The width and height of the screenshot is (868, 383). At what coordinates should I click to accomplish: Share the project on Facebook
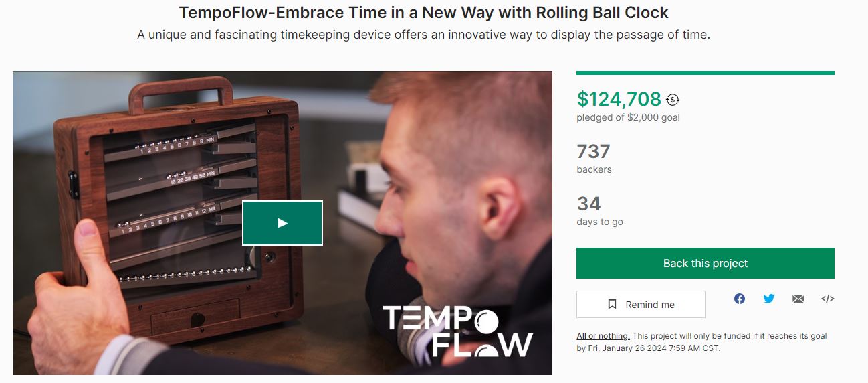coord(740,299)
